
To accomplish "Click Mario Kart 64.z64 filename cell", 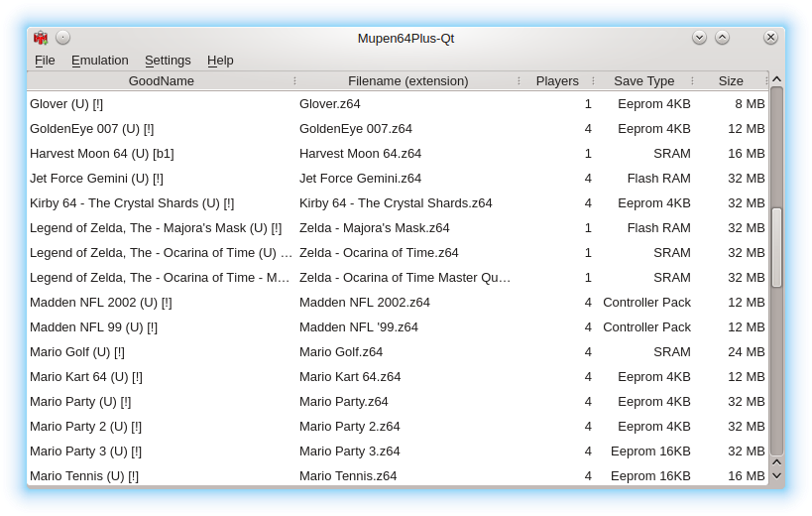I will [350, 377].
